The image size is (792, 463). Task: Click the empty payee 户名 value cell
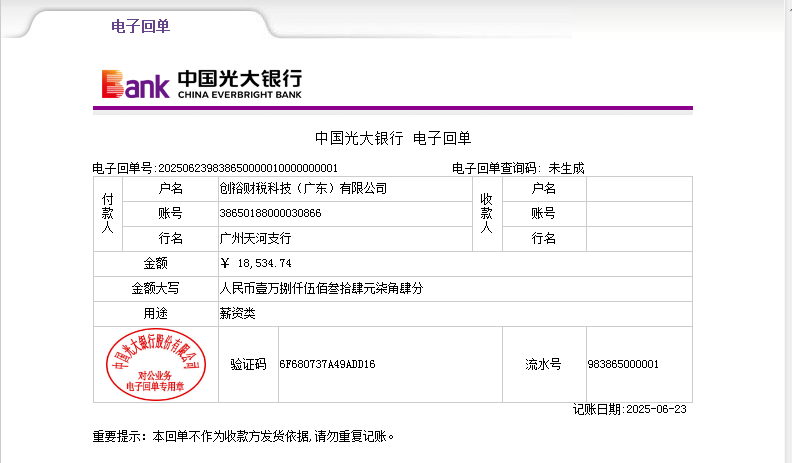638,188
